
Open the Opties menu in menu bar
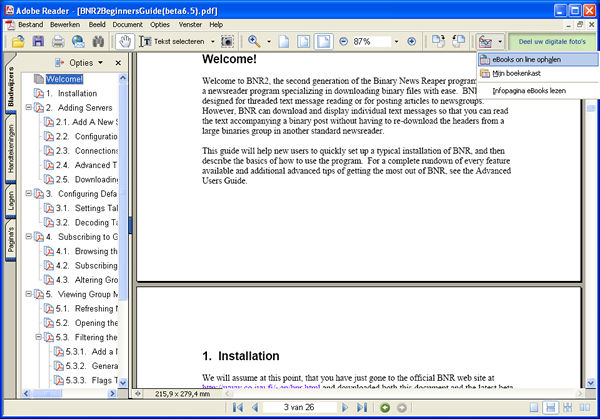coord(160,24)
